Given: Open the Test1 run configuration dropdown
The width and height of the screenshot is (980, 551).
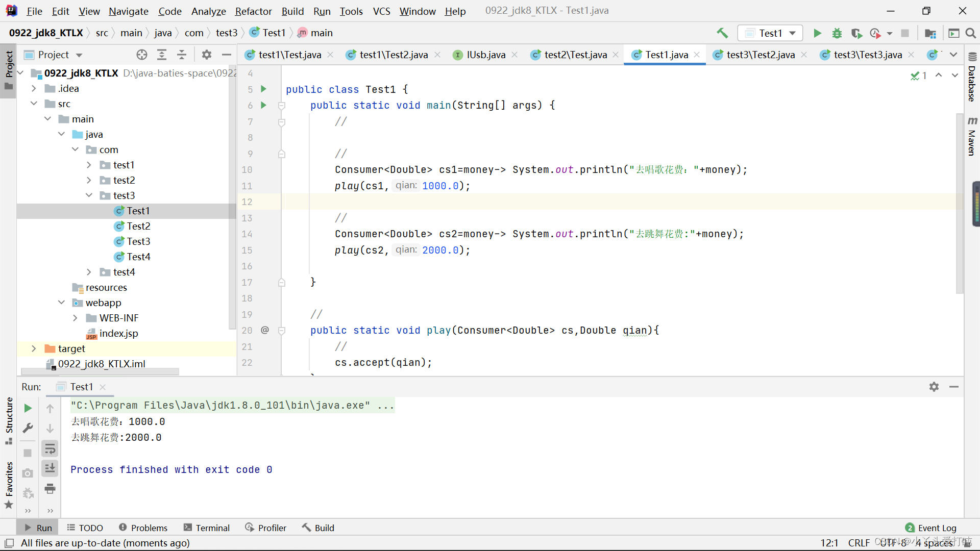Looking at the screenshot, I should 771,33.
